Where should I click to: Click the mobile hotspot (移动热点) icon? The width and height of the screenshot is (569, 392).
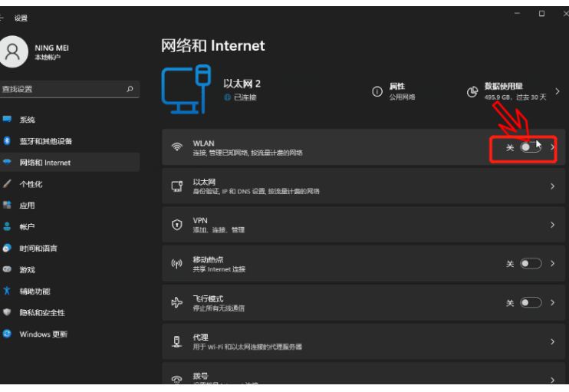pos(177,264)
